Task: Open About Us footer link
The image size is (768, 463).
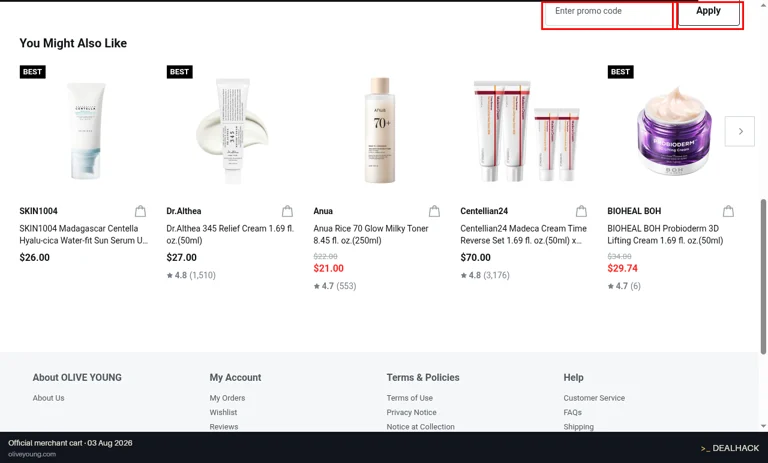Action: (x=48, y=398)
